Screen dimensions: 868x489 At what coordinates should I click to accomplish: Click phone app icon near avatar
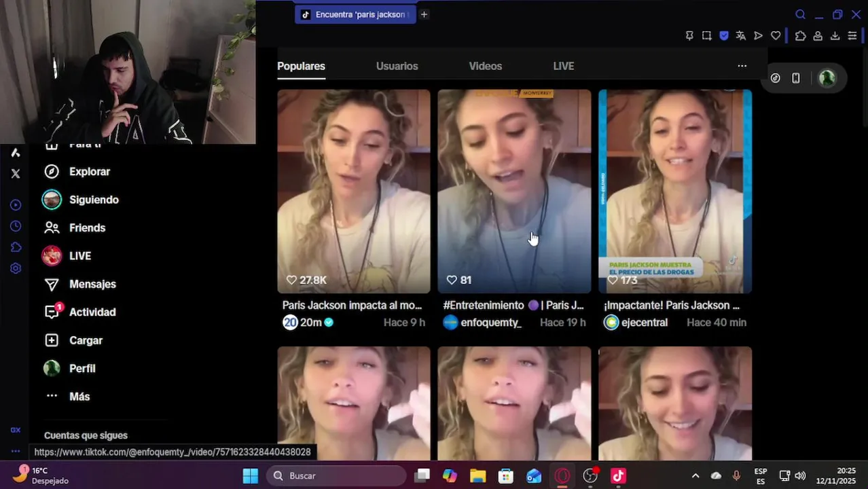[x=795, y=78]
